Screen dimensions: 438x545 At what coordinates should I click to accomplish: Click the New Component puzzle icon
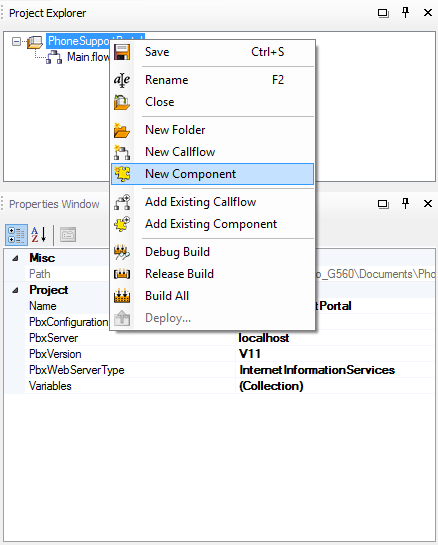click(122, 174)
